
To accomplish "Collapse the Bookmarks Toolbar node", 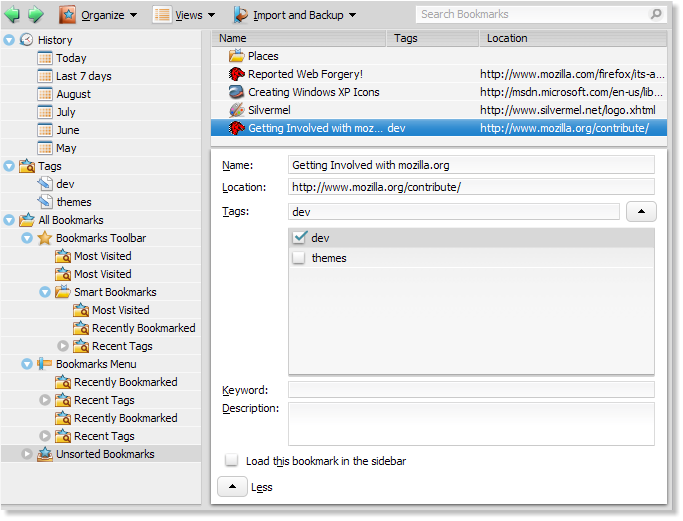I will [x=27, y=238].
